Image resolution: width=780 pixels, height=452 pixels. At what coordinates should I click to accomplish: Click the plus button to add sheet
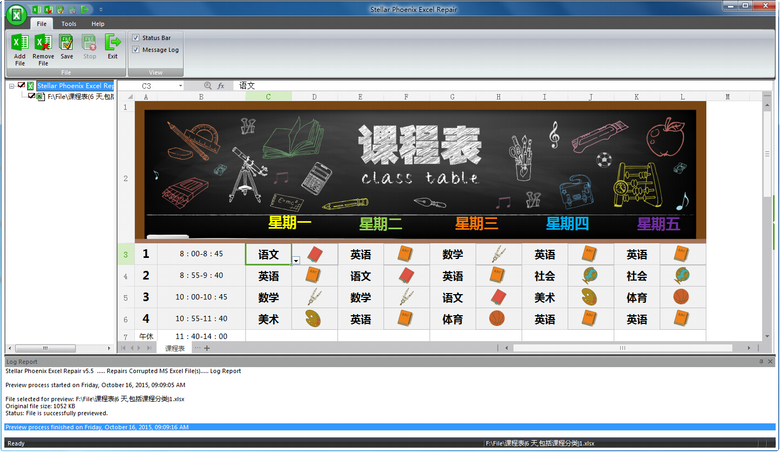click(207, 348)
